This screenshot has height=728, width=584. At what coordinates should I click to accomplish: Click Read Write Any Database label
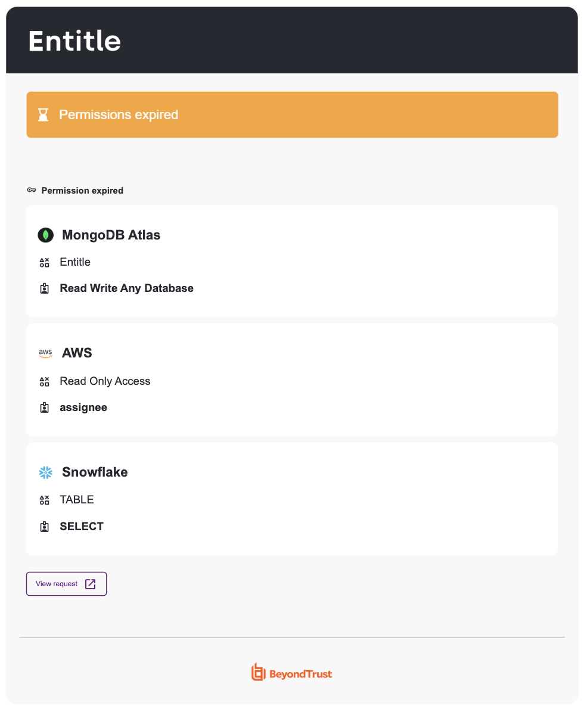tap(126, 288)
